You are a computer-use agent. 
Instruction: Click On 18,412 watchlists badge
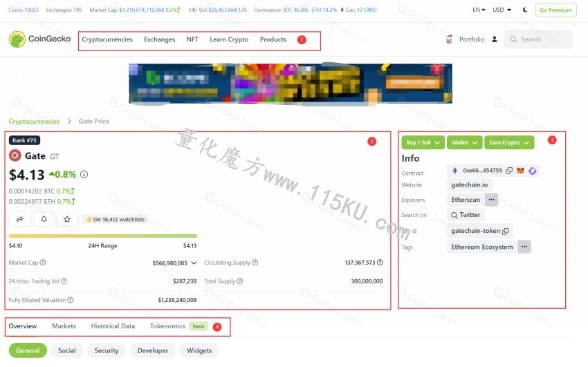[x=115, y=220]
